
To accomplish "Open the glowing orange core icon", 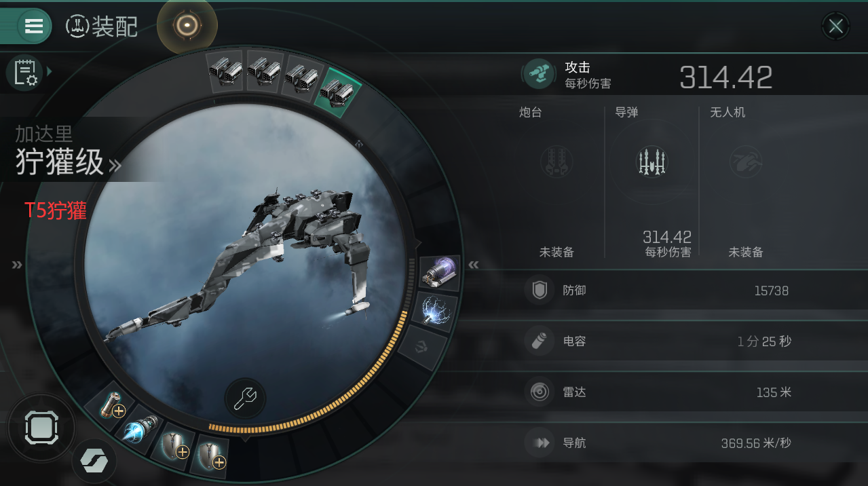I will pos(186,26).
